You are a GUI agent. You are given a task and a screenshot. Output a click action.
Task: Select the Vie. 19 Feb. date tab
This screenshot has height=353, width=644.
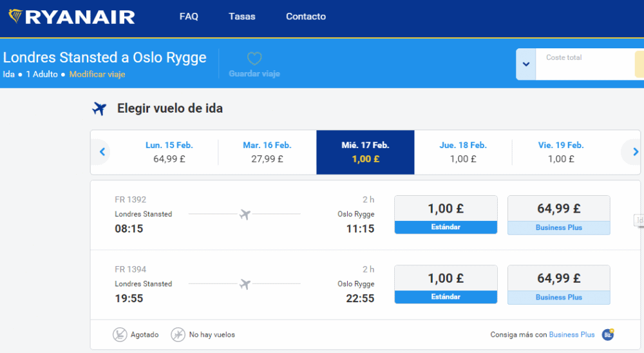(x=561, y=152)
